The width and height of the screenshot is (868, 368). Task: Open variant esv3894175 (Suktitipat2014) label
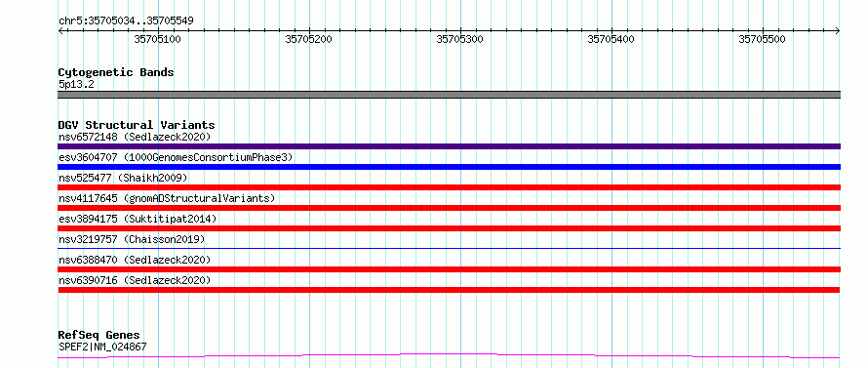pyautogui.click(x=138, y=219)
